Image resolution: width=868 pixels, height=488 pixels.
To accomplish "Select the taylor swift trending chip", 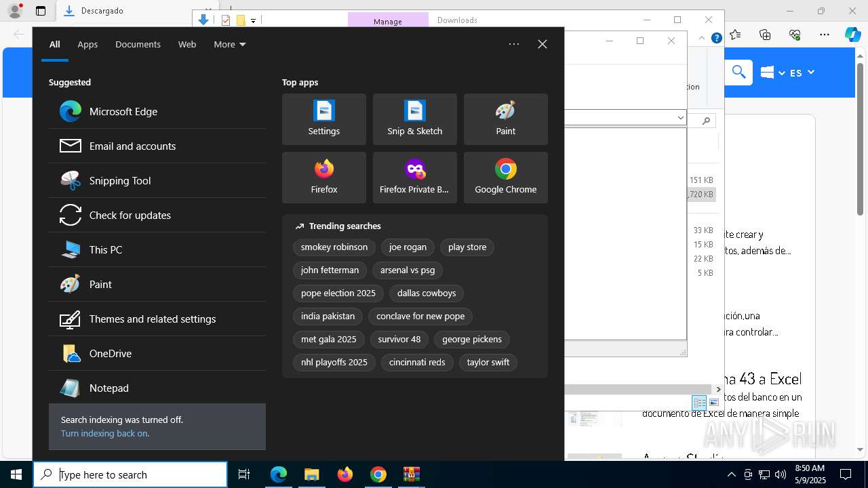I will (488, 362).
